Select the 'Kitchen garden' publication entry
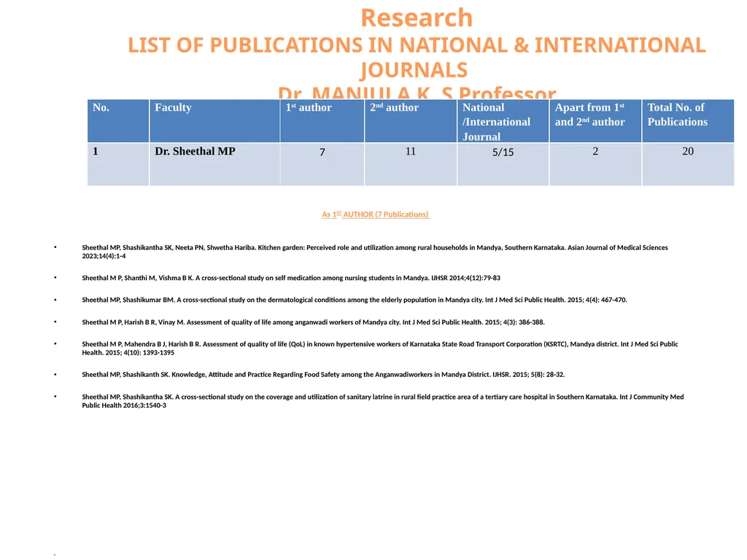Image resolution: width=747 pixels, height=560 pixels. pos(375,252)
